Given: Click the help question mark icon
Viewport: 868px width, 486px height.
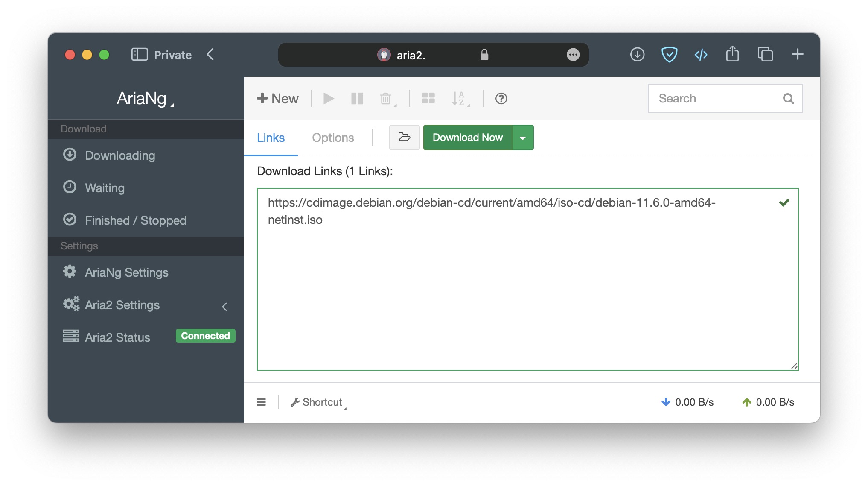Looking at the screenshot, I should coord(501,99).
